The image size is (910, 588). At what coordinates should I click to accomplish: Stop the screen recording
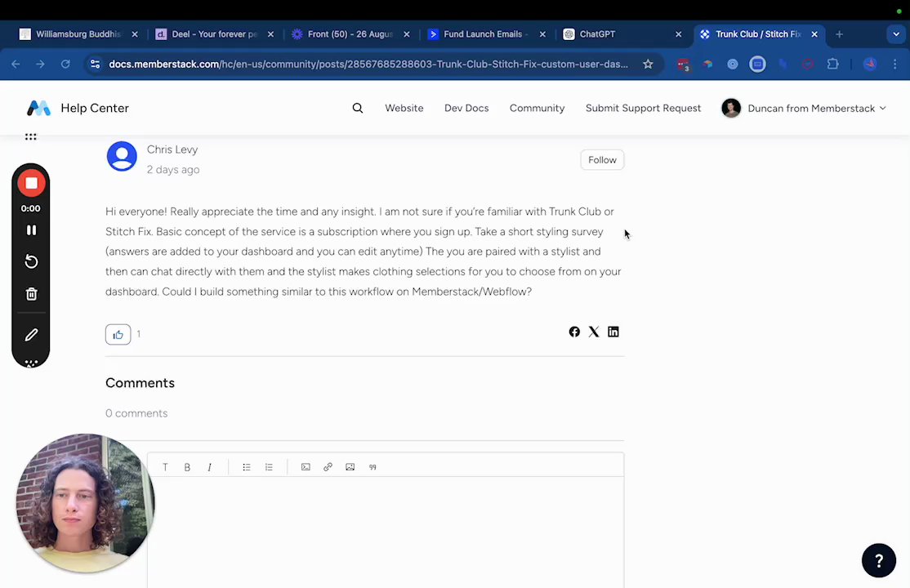click(31, 184)
